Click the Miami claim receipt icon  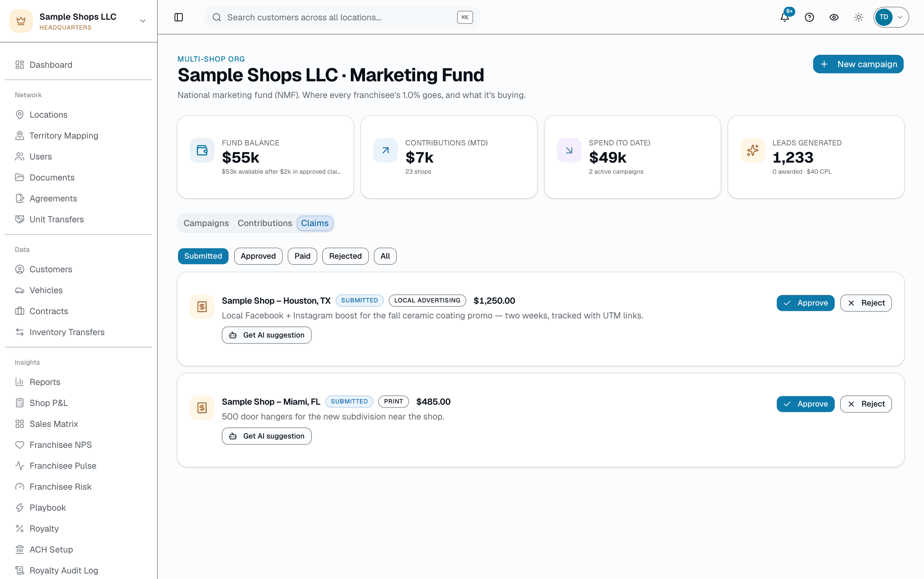(x=202, y=408)
